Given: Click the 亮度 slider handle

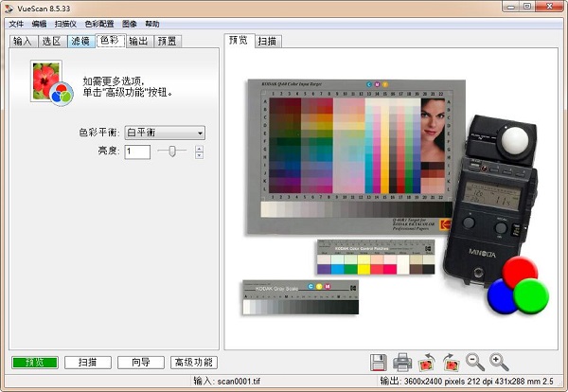Looking at the screenshot, I should [x=172, y=151].
